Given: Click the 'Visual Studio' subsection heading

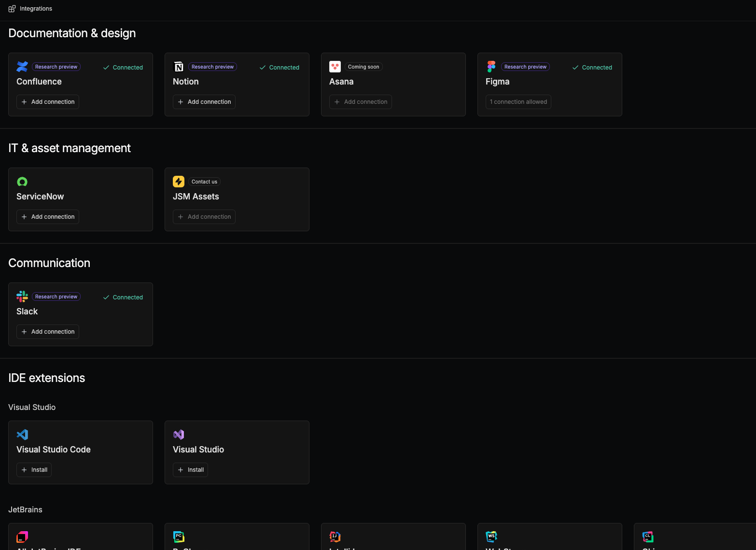Looking at the screenshot, I should pos(32,407).
